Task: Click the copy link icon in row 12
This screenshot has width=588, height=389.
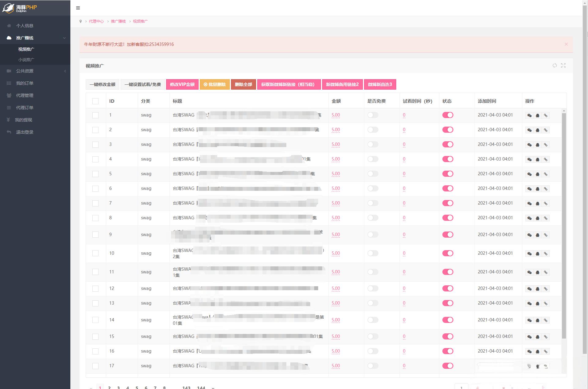Action: coord(545,289)
